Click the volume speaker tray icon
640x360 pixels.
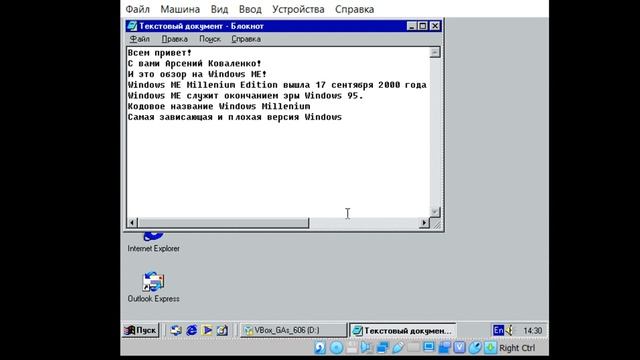point(509,330)
